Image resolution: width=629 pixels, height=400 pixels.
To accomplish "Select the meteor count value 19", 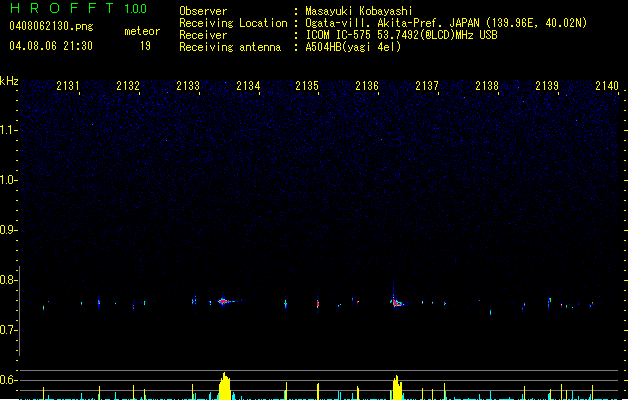I will point(145,46).
